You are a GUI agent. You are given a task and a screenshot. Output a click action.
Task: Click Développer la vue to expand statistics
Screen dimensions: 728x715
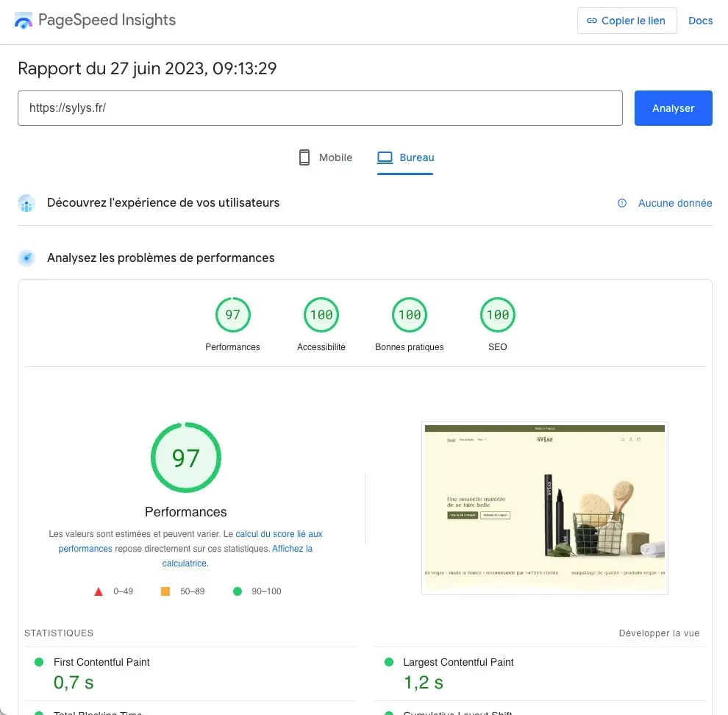tap(659, 633)
